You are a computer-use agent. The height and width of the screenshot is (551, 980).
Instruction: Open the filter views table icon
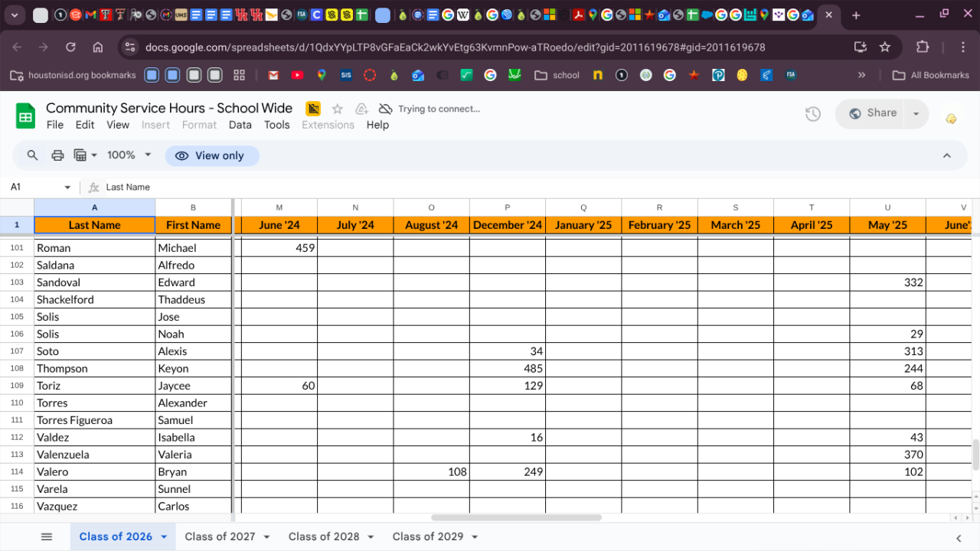tap(85, 155)
